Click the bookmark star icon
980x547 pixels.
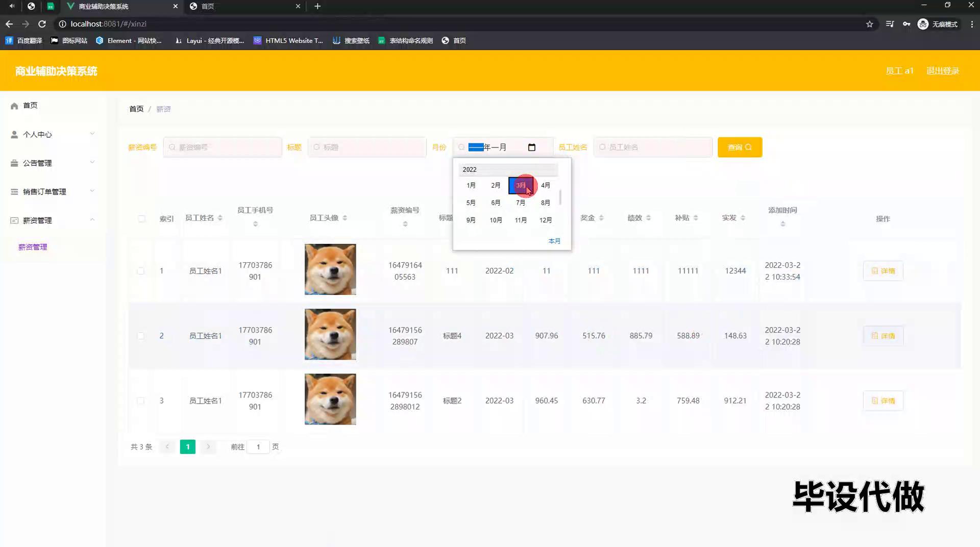tap(869, 24)
